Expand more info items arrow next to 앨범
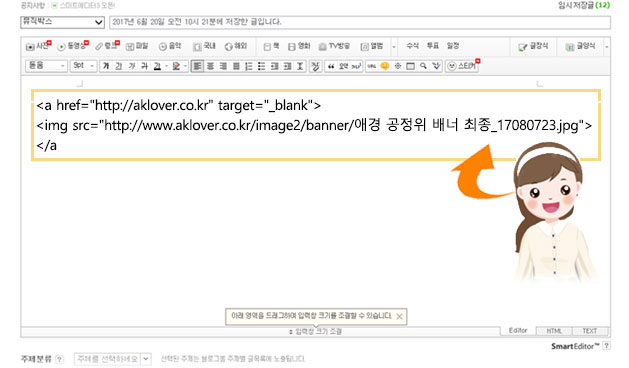 394,47
